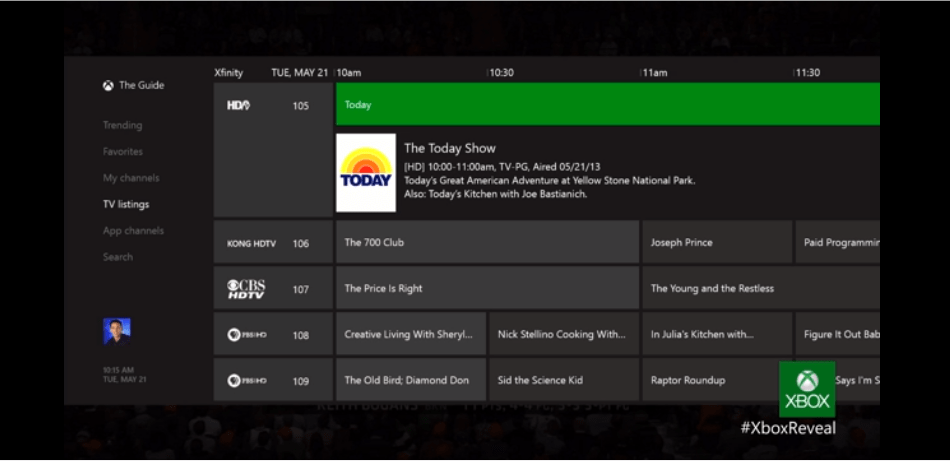
Task: Select the HD channel 105 logo
Action: tap(239, 105)
